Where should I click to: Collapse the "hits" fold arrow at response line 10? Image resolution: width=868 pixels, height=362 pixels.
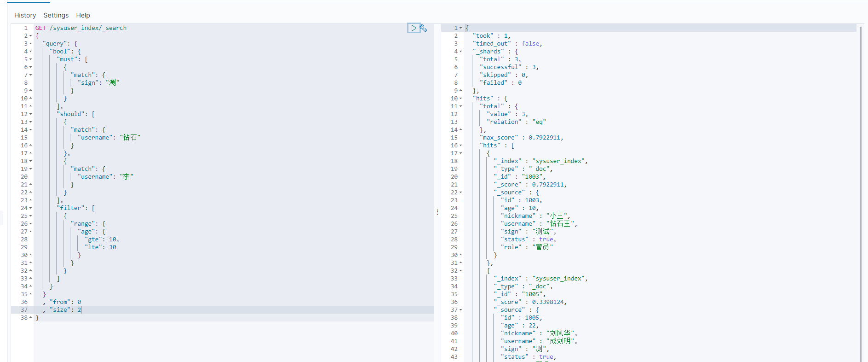point(461,99)
